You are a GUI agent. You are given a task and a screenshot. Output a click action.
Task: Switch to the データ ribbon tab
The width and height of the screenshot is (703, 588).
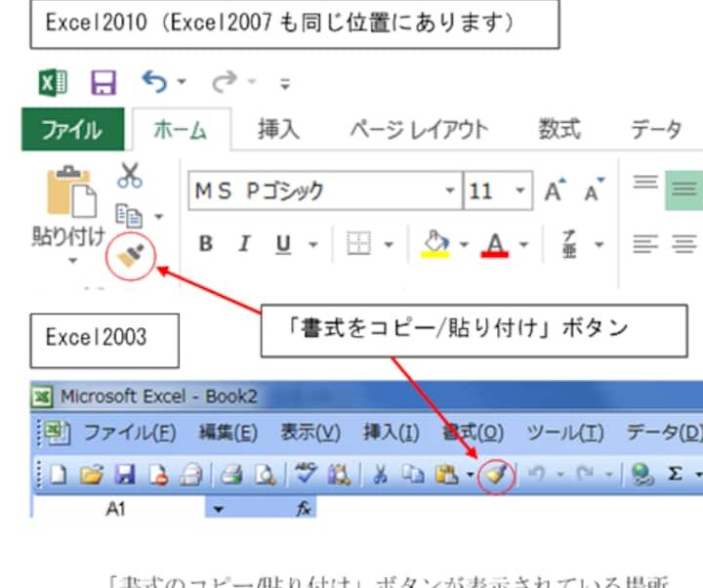point(656,130)
